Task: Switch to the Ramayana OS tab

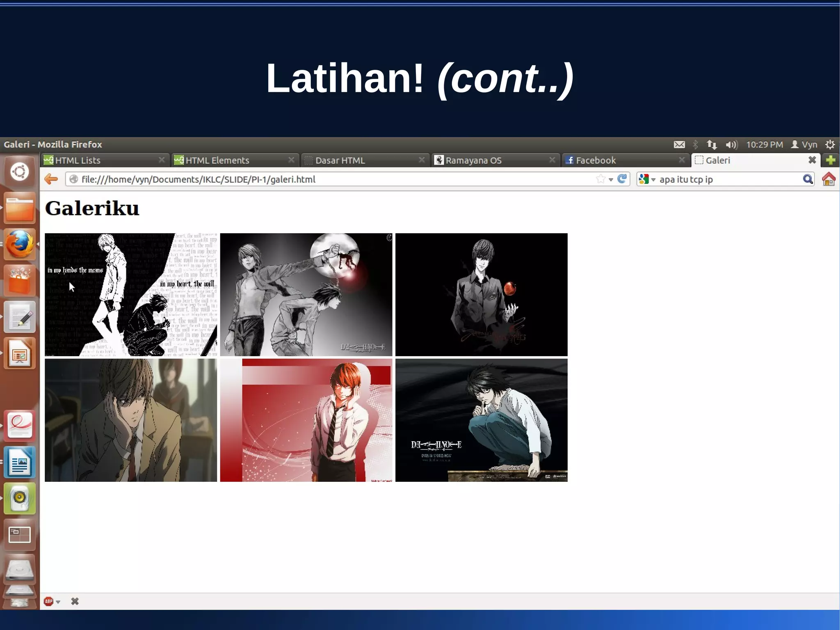Action: [496, 160]
